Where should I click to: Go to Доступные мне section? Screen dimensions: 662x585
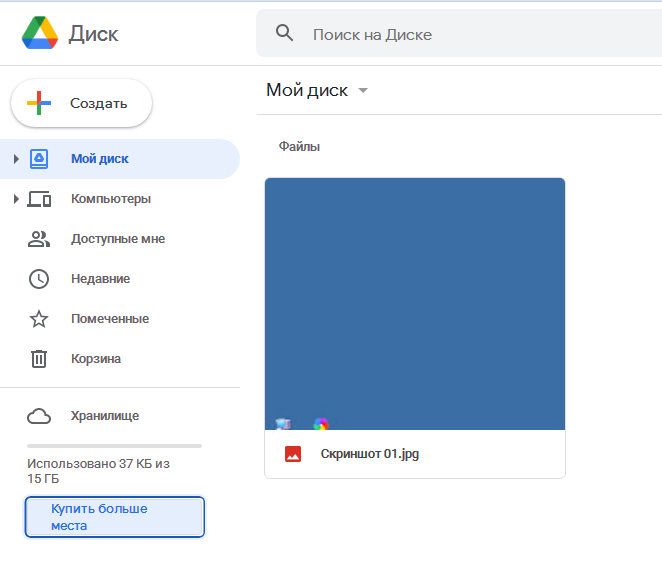pyautogui.click(x=117, y=239)
